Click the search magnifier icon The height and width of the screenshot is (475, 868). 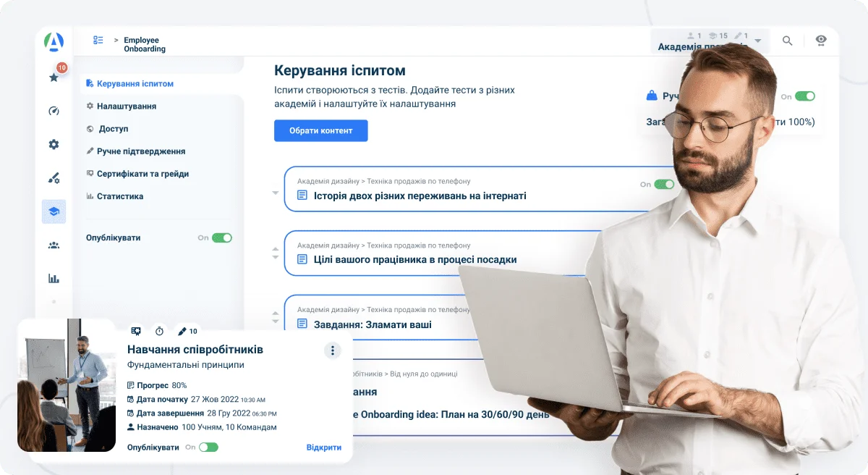tap(788, 41)
